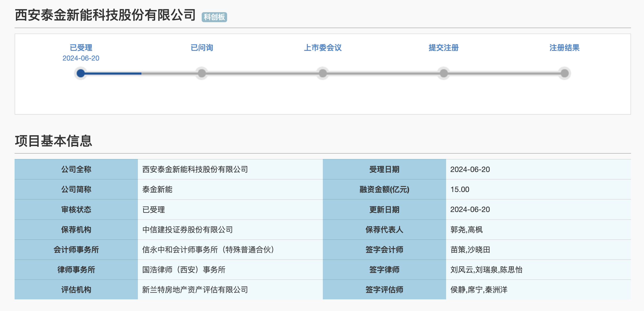Viewport: 644px width, 311px height.
Task: Click the 公司全称 value 西安泰金新能科技股份有限公司 in table
Action: pyautogui.click(x=195, y=169)
